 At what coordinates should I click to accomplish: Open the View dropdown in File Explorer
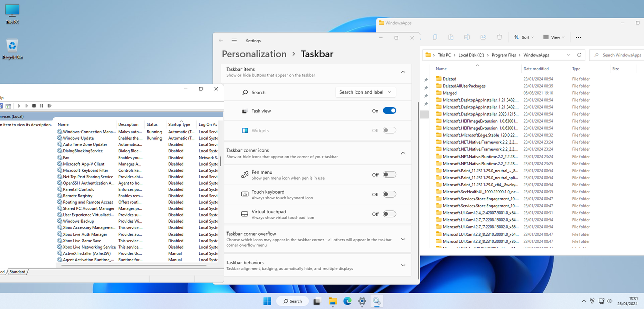[554, 37]
